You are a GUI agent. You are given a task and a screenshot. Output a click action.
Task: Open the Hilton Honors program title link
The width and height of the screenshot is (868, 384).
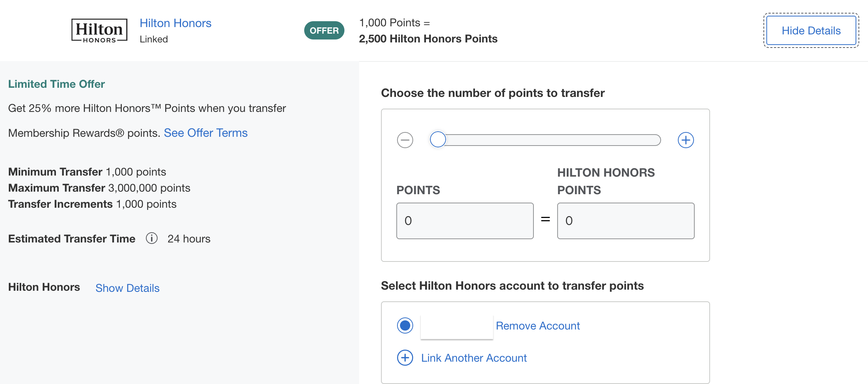(x=176, y=23)
